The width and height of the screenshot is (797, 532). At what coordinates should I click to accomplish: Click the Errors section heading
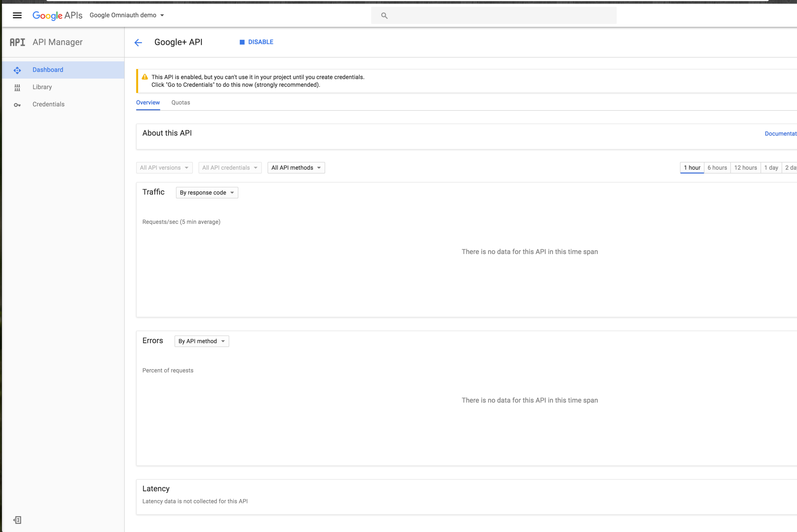(x=153, y=341)
